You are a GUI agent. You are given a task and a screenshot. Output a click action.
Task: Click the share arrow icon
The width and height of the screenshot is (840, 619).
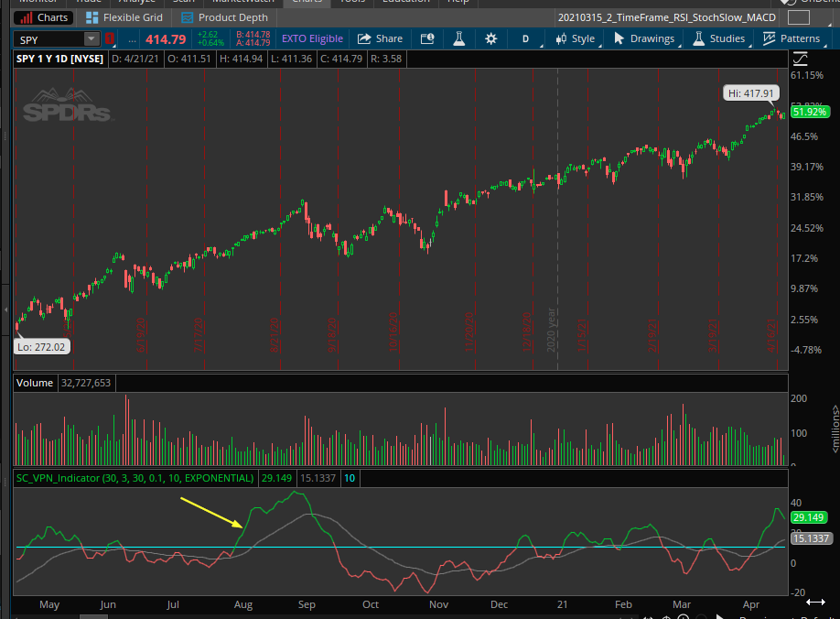point(364,38)
